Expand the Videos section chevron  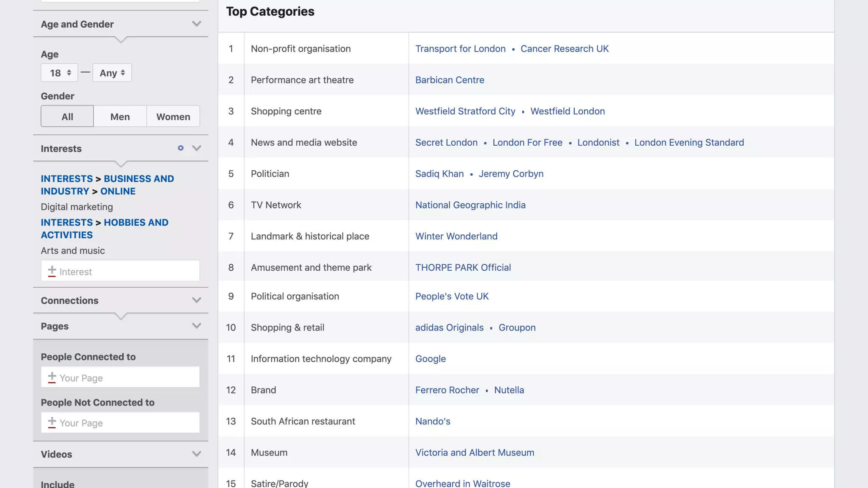(196, 454)
